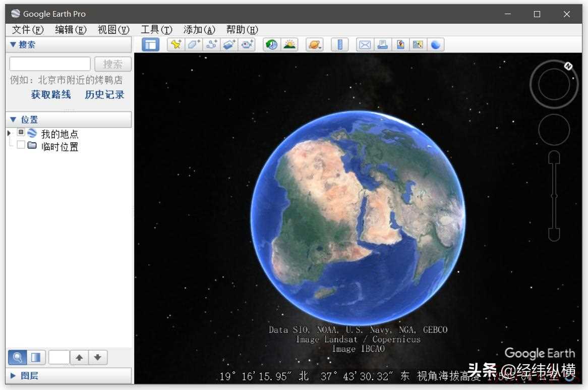Screen dimensions: 588x390
Task: Show sunlight across the landscape
Action: click(x=289, y=44)
